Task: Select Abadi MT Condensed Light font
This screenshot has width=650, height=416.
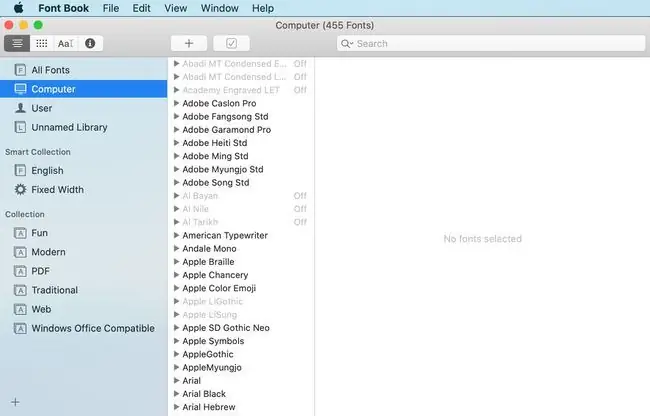Action: pyautogui.click(x=241, y=77)
